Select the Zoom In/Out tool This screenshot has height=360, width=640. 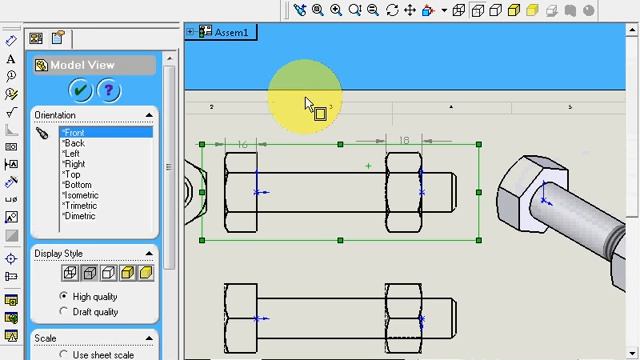coord(355,10)
